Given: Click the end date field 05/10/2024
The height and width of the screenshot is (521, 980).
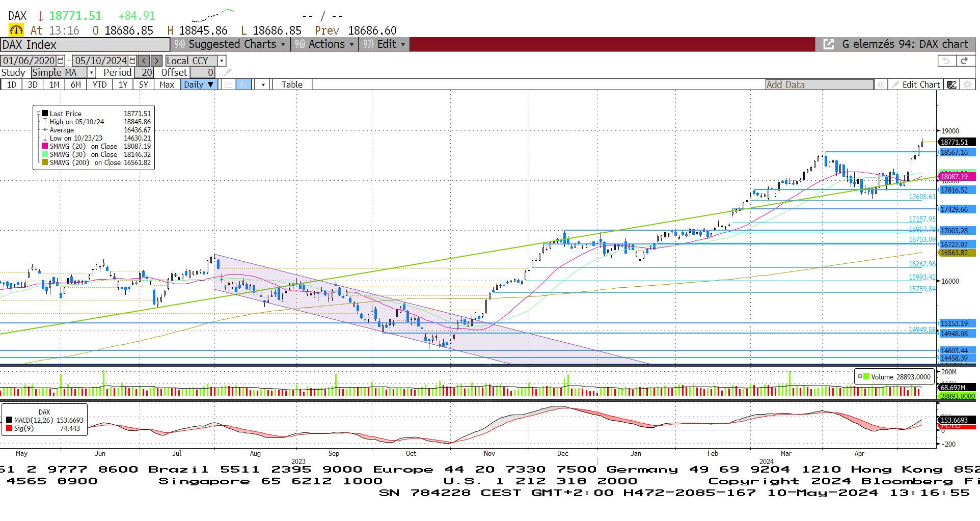Looking at the screenshot, I should point(101,61).
